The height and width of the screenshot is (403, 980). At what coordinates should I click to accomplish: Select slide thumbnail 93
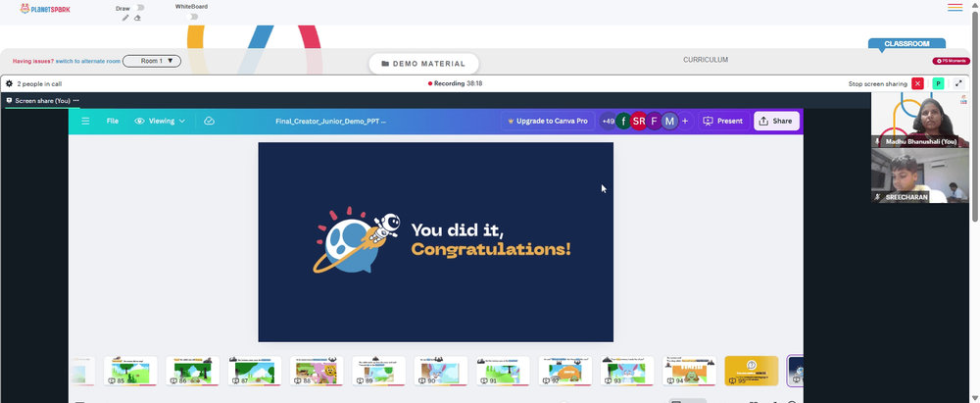click(x=627, y=371)
